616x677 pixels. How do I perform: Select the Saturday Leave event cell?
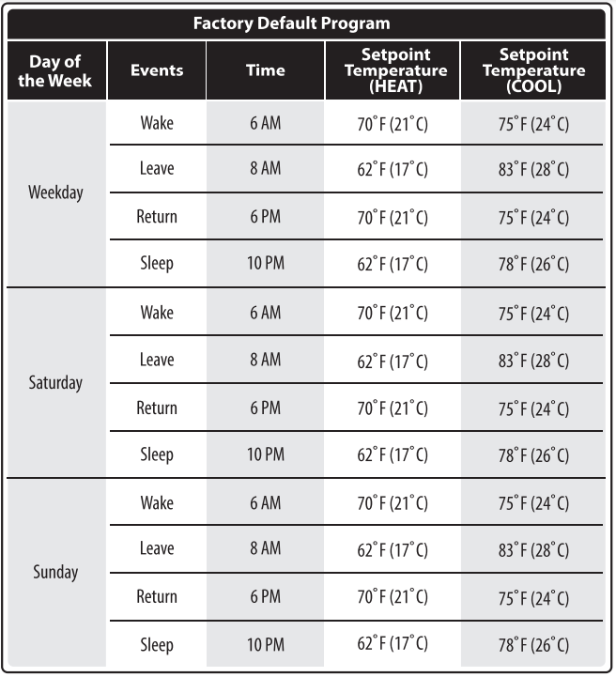tap(157, 360)
